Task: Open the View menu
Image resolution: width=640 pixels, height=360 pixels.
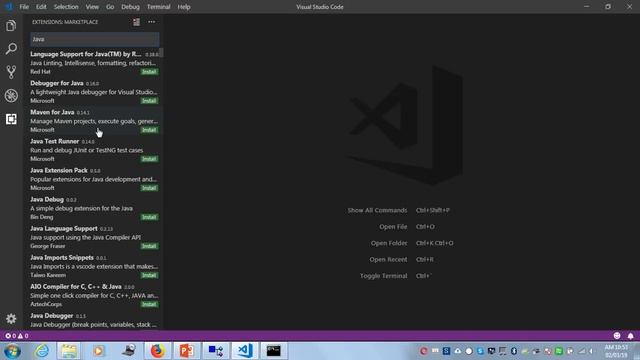Action: [92, 7]
